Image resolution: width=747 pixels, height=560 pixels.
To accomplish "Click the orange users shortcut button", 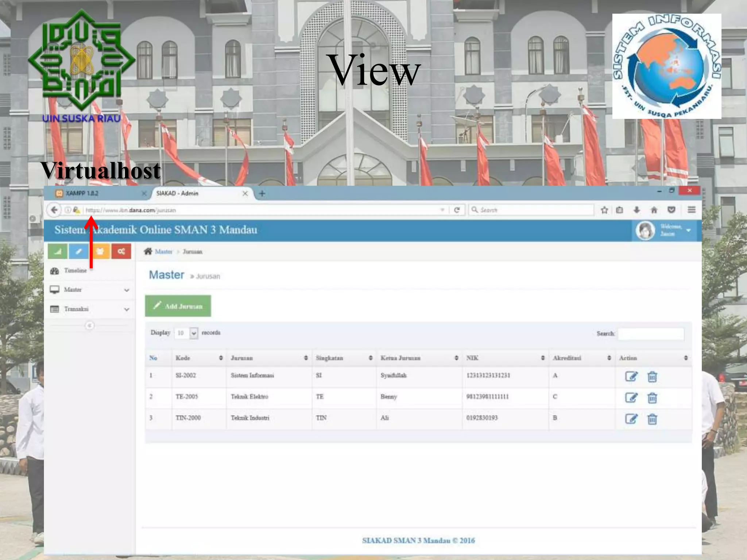I will (x=100, y=251).
